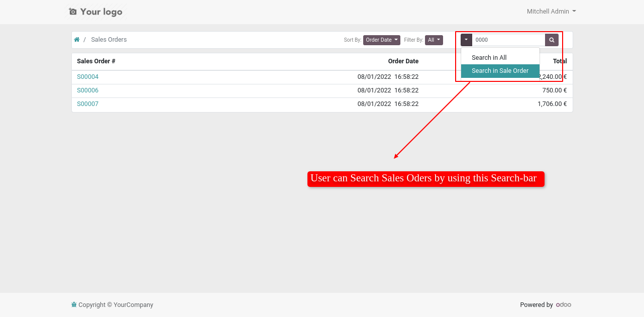Click the order date of S00004
This screenshot has height=317, width=644.
(388, 77)
